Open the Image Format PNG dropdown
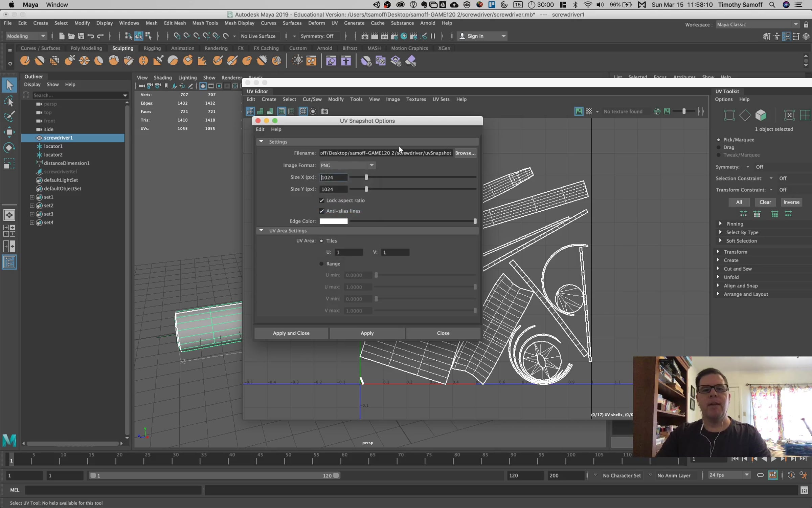Image resolution: width=812 pixels, height=508 pixels. 347,165
